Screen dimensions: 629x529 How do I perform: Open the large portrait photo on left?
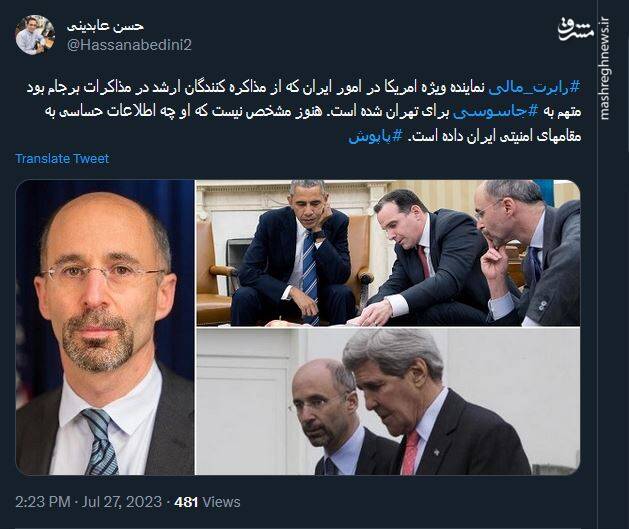[105, 328]
